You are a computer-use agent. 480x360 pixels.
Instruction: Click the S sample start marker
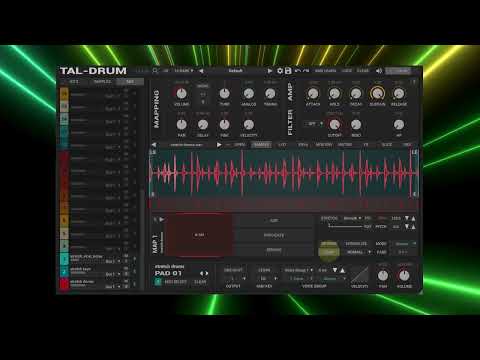[x=153, y=194]
